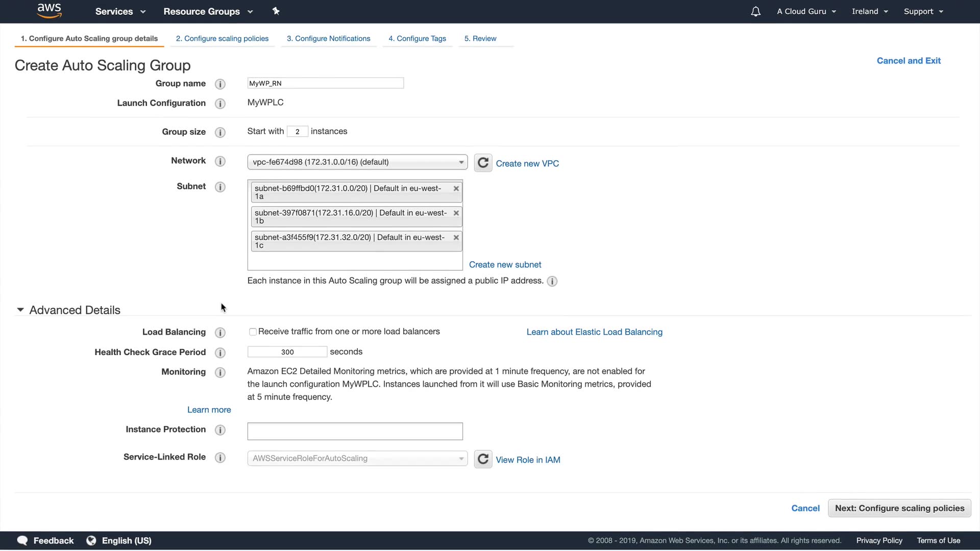Viewport: 980px width, 551px height.
Task: Open the notifications bell icon
Action: coord(755,11)
